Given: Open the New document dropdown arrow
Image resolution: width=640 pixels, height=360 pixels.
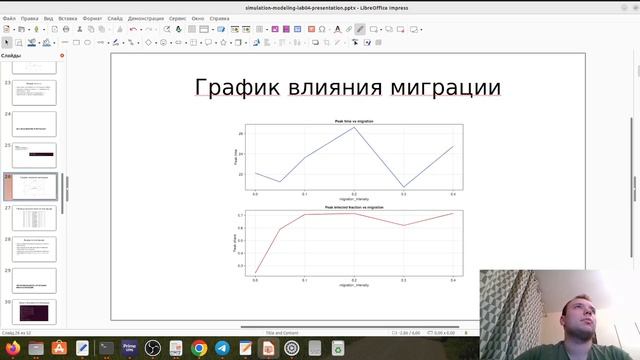Looking at the screenshot, I should coord(13,30).
